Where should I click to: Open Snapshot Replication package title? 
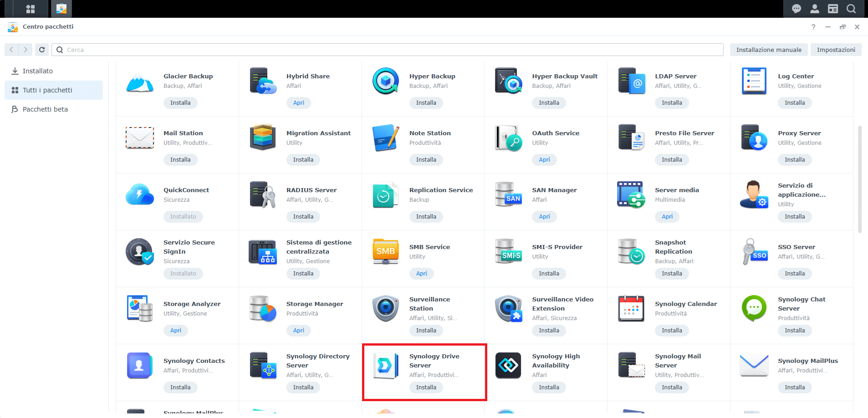pyautogui.click(x=674, y=247)
